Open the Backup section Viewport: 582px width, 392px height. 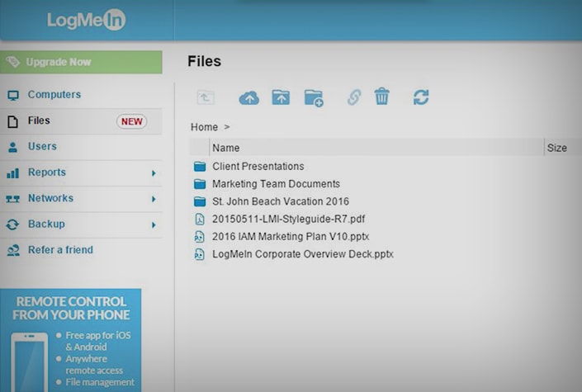pyautogui.click(x=46, y=224)
